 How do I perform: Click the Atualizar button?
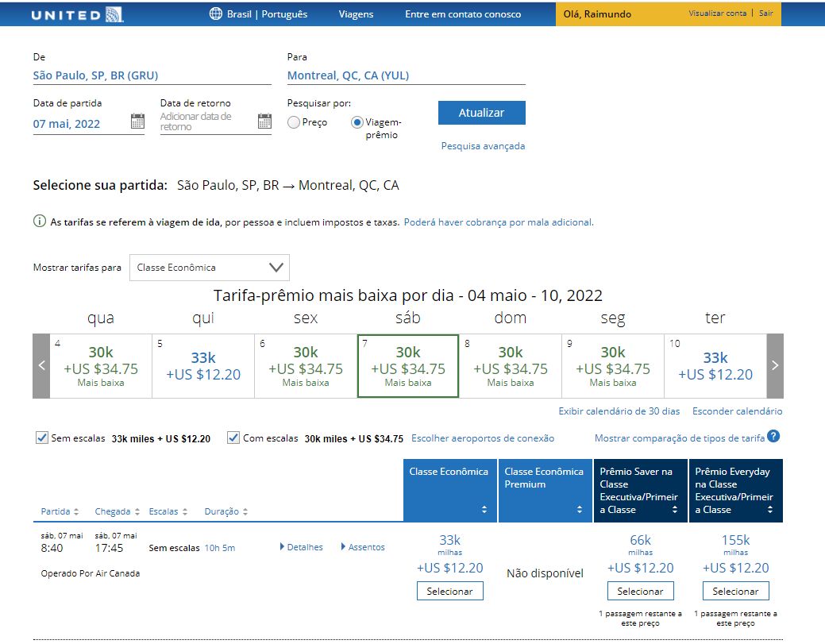click(x=482, y=113)
